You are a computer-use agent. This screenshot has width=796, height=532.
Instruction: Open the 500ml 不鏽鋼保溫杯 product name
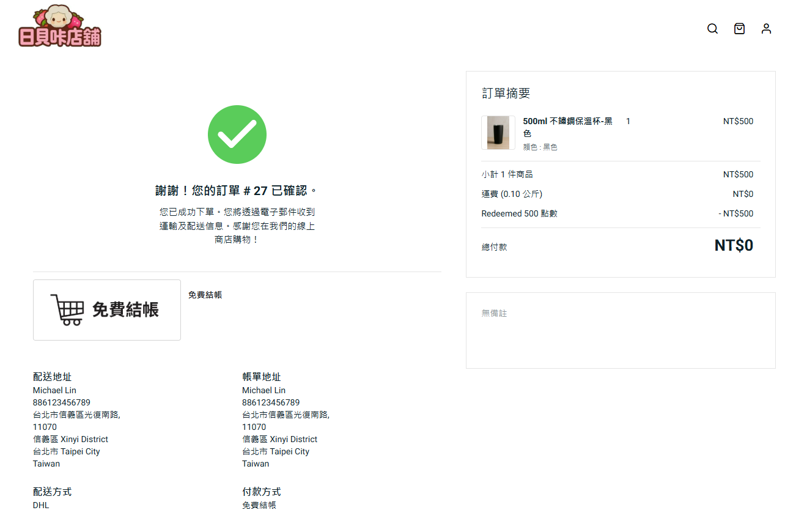[x=567, y=122]
